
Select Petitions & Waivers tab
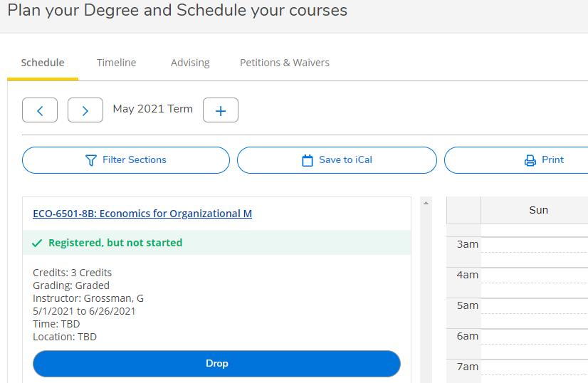[285, 63]
